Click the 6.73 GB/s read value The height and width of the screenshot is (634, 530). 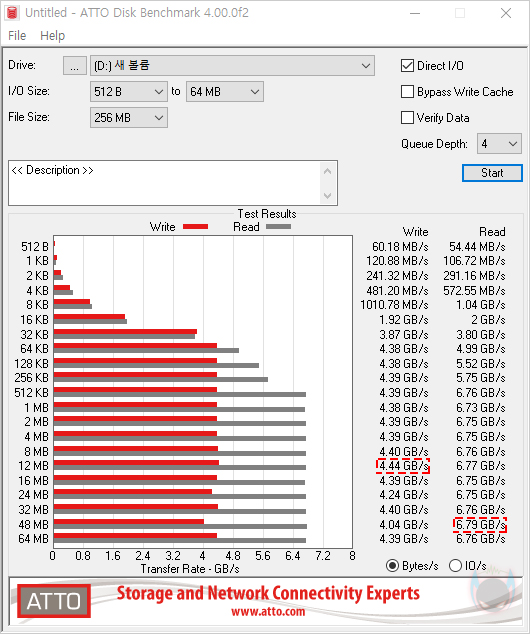481,408
